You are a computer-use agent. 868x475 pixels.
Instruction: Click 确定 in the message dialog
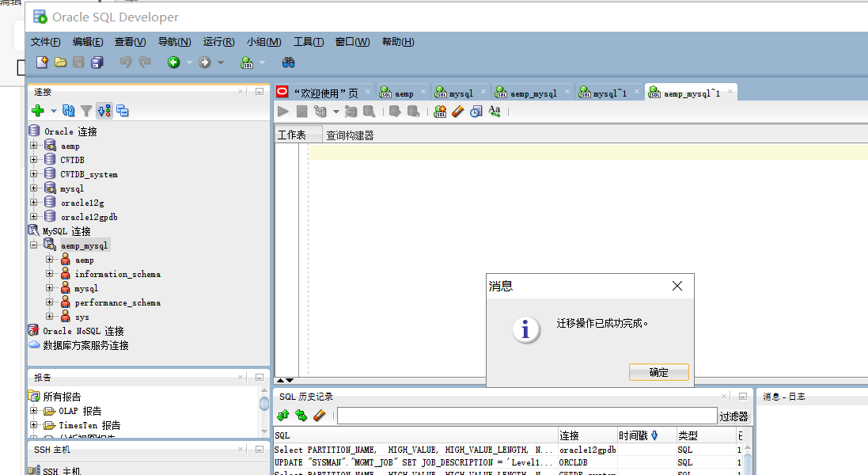click(659, 372)
